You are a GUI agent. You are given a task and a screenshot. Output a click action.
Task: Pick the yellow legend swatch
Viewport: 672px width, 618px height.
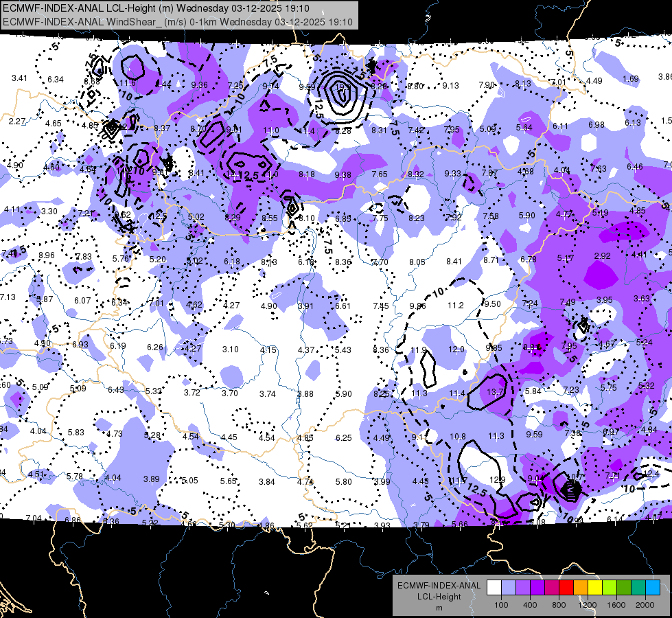tap(595, 588)
